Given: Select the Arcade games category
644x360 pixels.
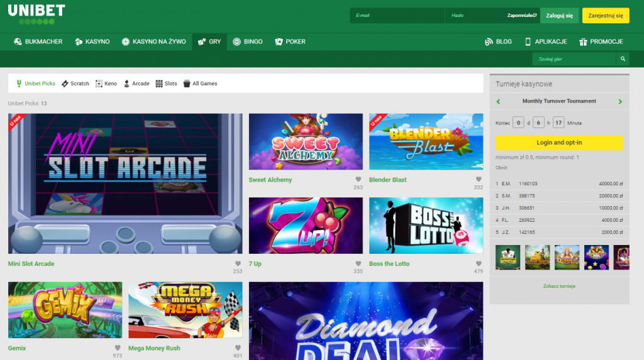Looking at the screenshot, I should (x=136, y=84).
